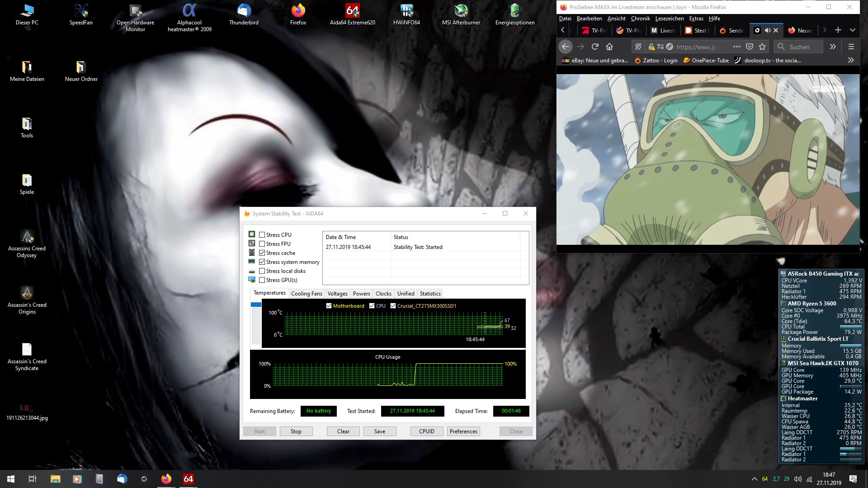Open Chronik menu in Firefox
This screenshot has height=488, width=868.
[640, 19]
